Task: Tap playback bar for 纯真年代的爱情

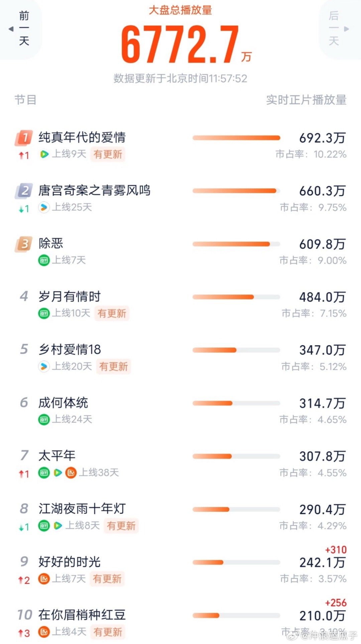Action: [236, 138]
